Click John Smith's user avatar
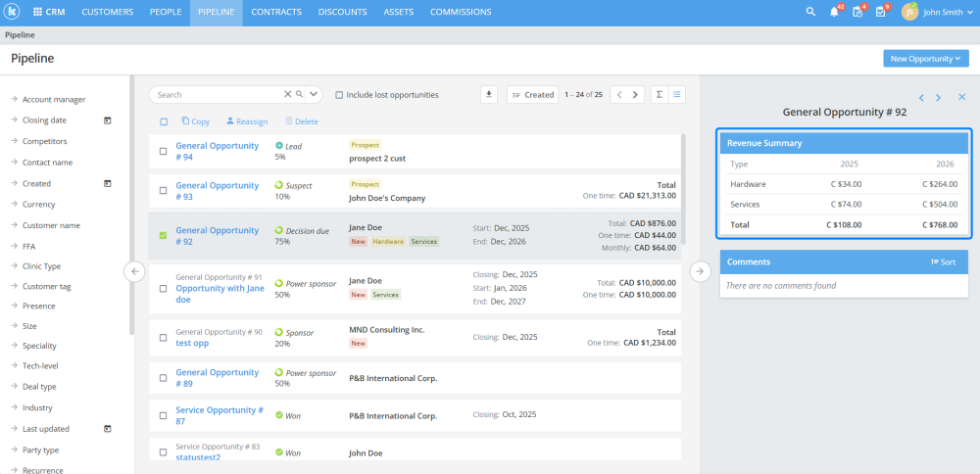 pyautogui.click(x=909, y=12)
